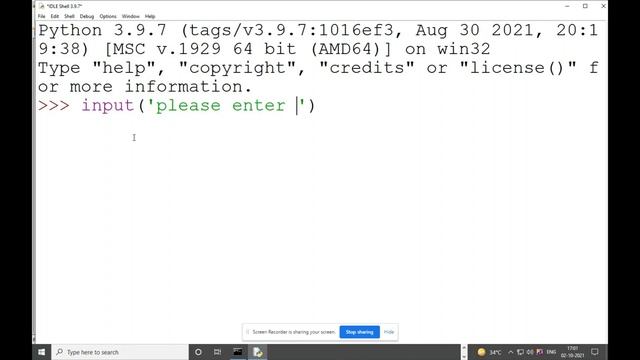
Task: Open the volume tray icon
Action: tap(530, 352)
